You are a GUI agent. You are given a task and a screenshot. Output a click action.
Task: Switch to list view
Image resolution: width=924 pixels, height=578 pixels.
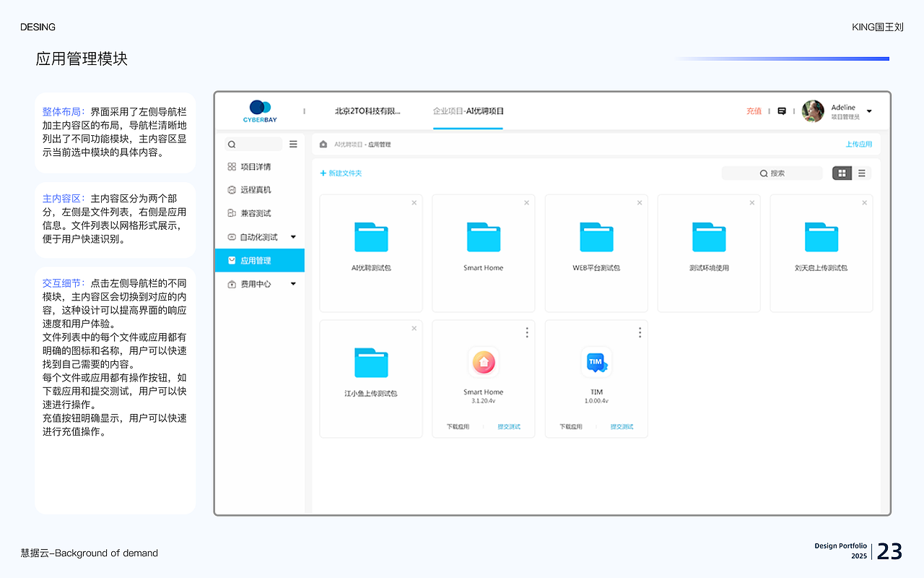(861, 173)
